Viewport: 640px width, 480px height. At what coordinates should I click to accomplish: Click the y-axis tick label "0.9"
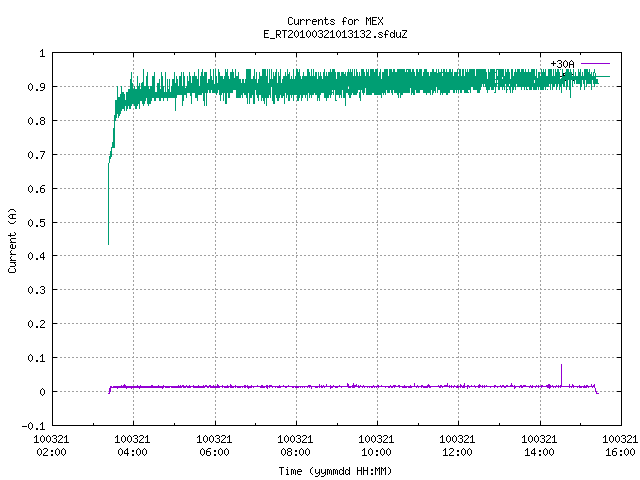tap(36, 87)
